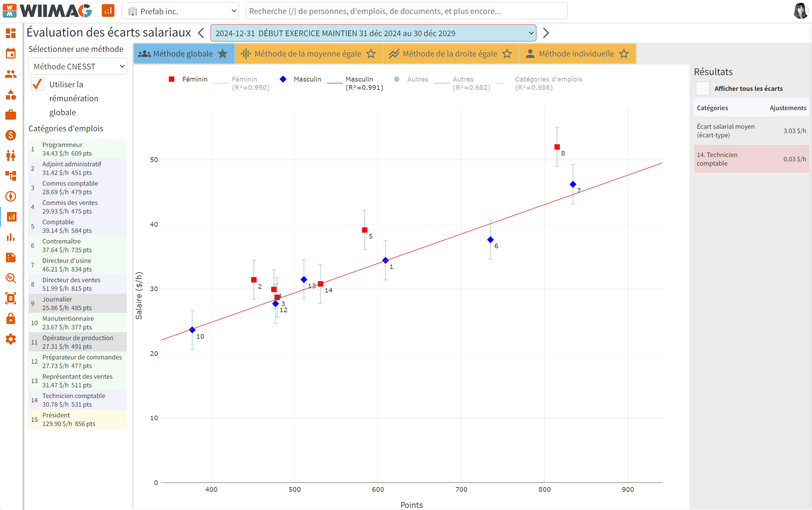Viewport: 812px width, 510px height.
Task: Open the dollar salary icon in sidebar
Action: coord(11,135)
